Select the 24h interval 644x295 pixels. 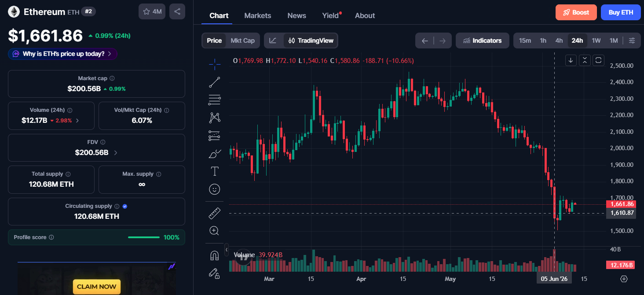pyautogui.click(x=577, y=41)
